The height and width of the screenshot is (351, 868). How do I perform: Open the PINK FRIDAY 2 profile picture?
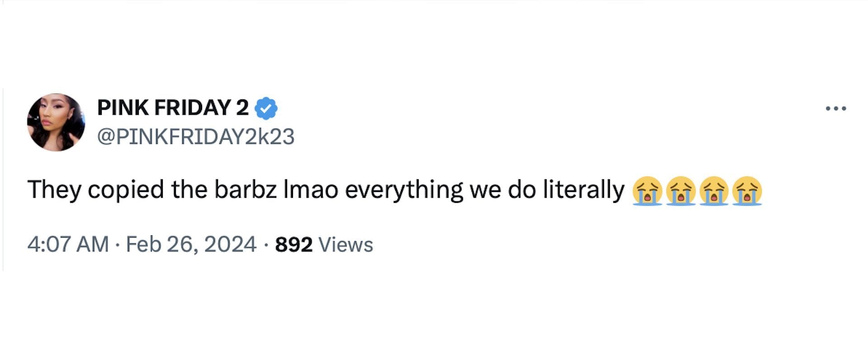tap(56, 122)
